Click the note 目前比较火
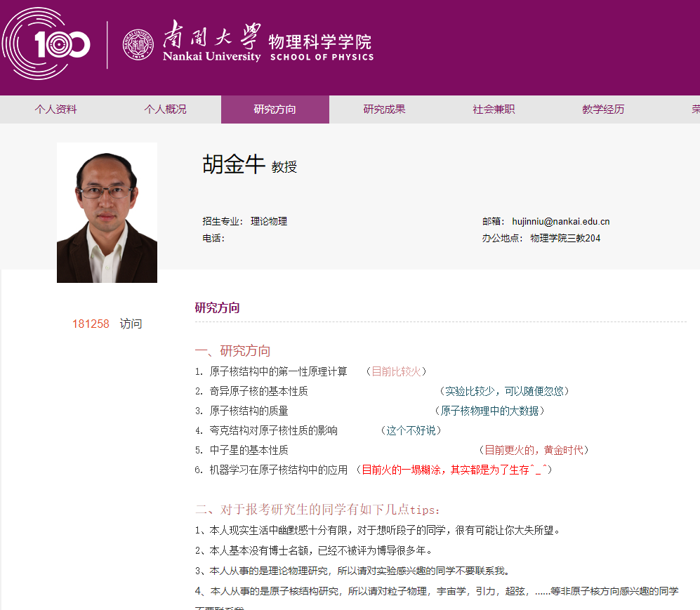The height and width of the screenshot is (610, 700). tap(397, 372)
